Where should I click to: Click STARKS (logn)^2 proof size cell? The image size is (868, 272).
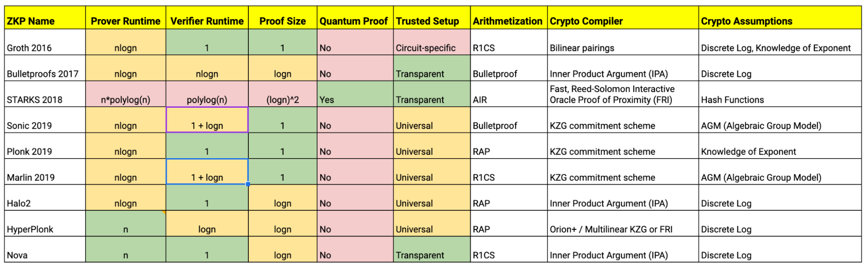pyautogui.click(x=283, y=94)
